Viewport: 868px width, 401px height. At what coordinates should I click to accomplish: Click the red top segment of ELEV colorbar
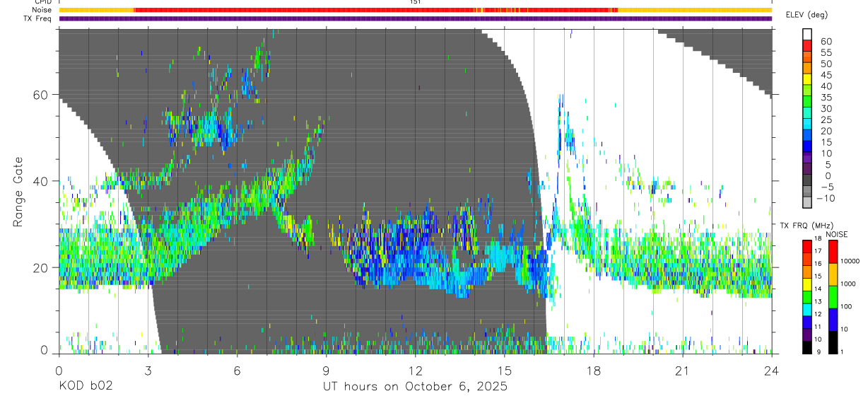[x=809, y=45]
